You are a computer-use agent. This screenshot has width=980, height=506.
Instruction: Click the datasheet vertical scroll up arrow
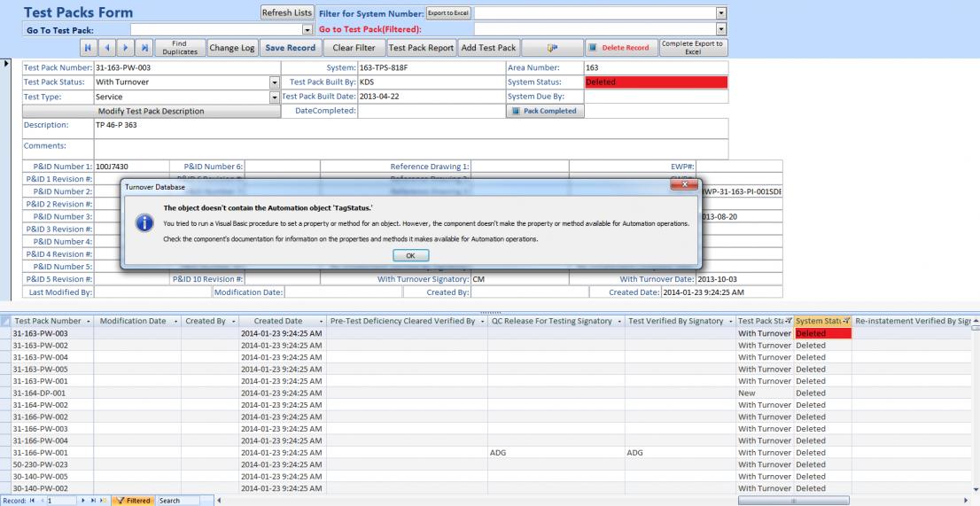pyautogui.click(x=976, y=321)
